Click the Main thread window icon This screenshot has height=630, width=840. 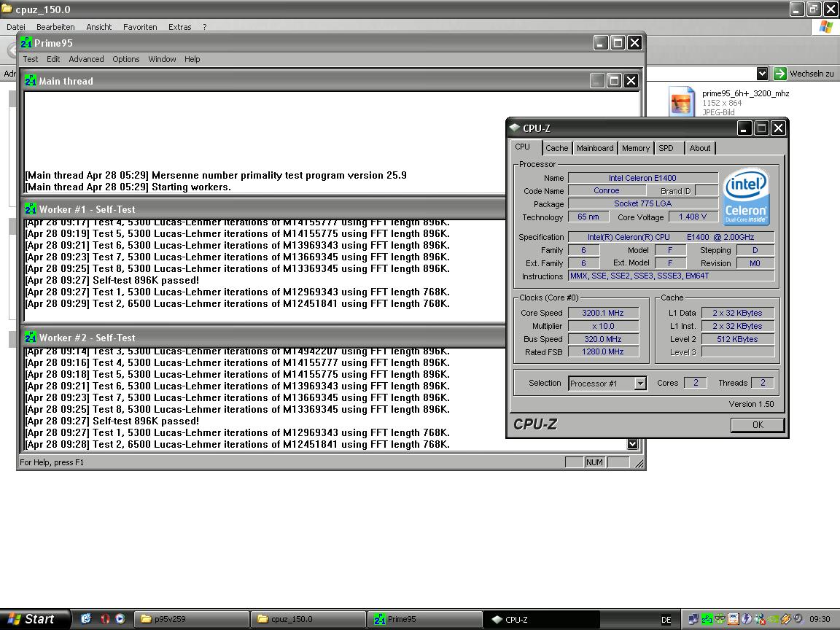31,81
